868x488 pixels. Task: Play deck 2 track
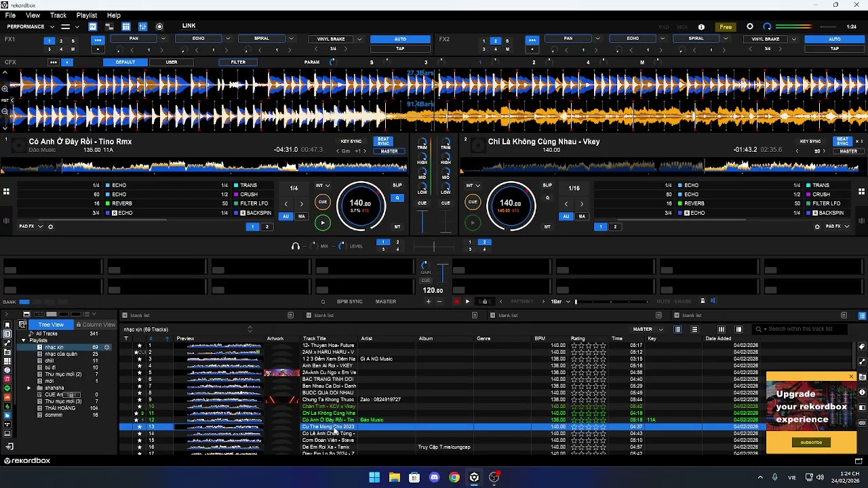pyautogui.click(x=473, y=222)
